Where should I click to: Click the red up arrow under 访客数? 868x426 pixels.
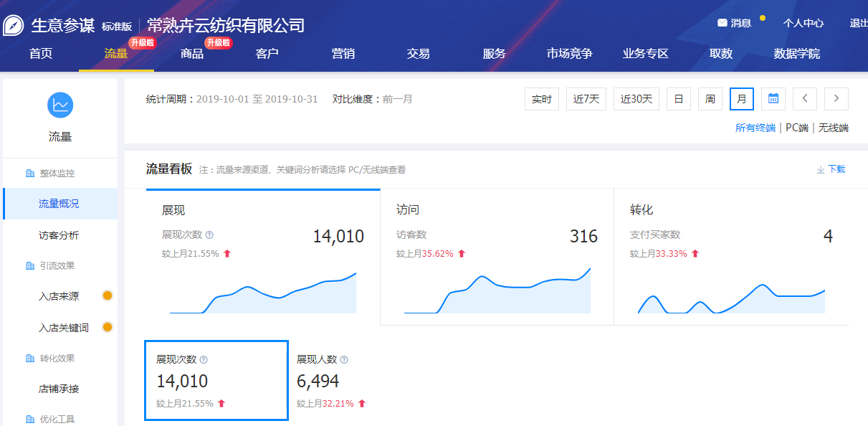[x=462, y=254]
